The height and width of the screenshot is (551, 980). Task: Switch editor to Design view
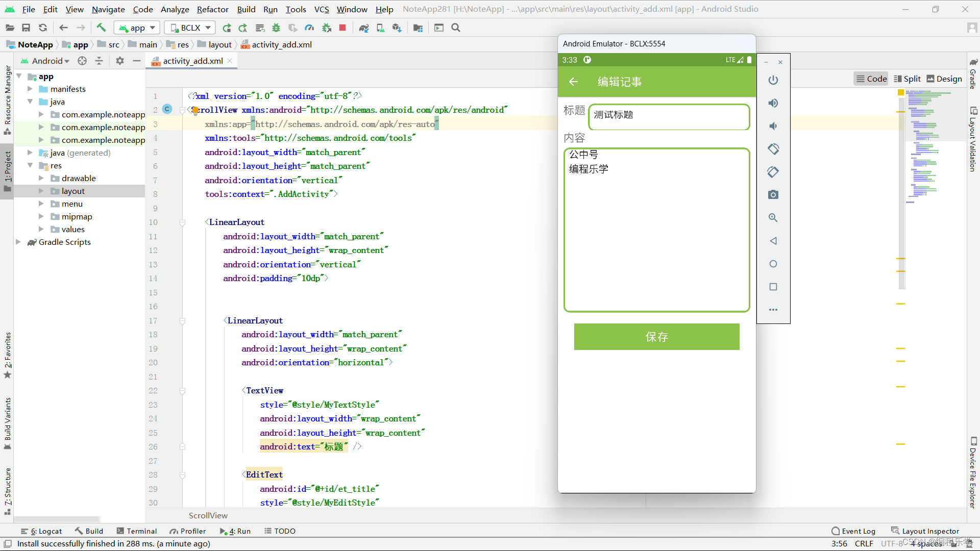coord(944,79)
